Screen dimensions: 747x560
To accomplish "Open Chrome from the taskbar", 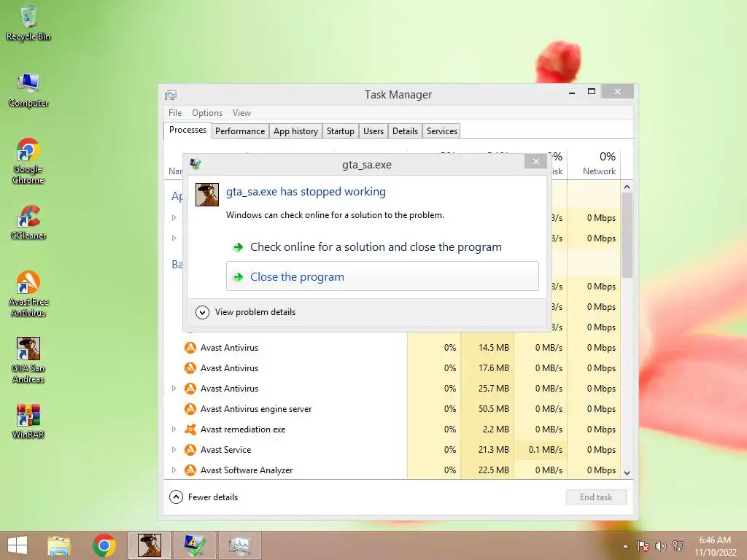I will point(104,545).
